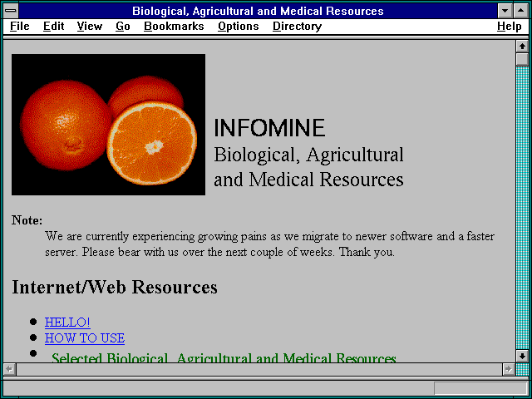Click the orange fruit image
532x399 pixels.
click(x=108, y=125)
